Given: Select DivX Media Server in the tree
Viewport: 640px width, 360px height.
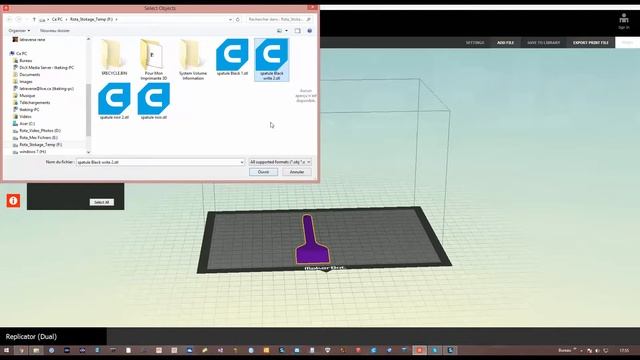Looking at the screenshot, I should pyautogui.click(x=47, y=67).
